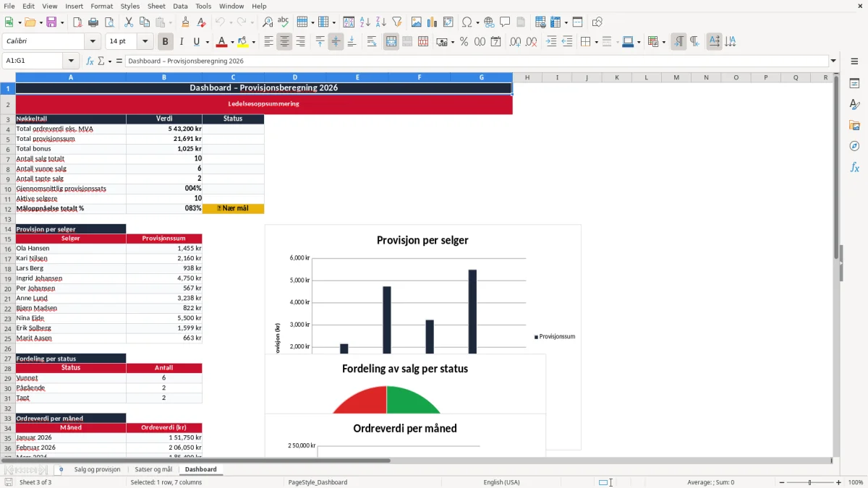Screen dimensions: 868x488
Task: Select the Clone Formatting paintbrush
Action: pos(185,22)
